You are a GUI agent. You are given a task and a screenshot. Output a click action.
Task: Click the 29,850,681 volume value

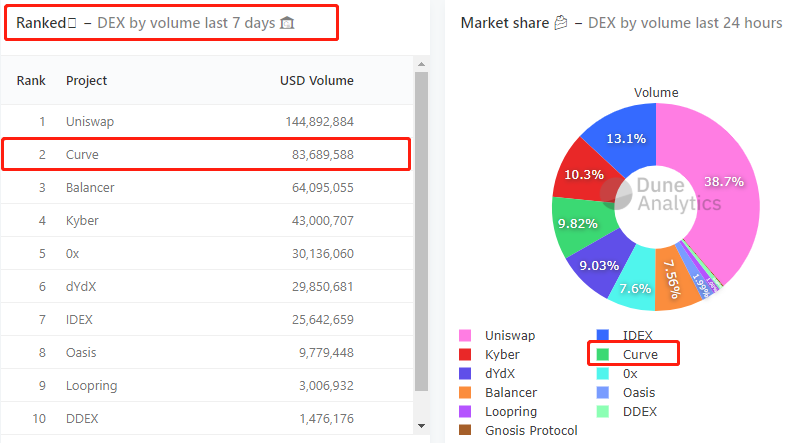pyautogui.click(x=323, y=287)
